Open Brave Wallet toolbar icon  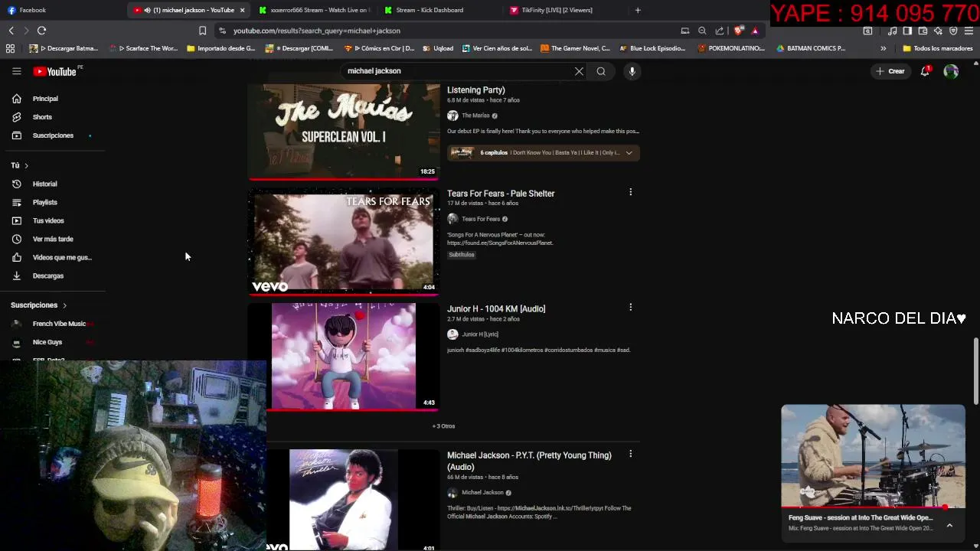pos(923,31)
